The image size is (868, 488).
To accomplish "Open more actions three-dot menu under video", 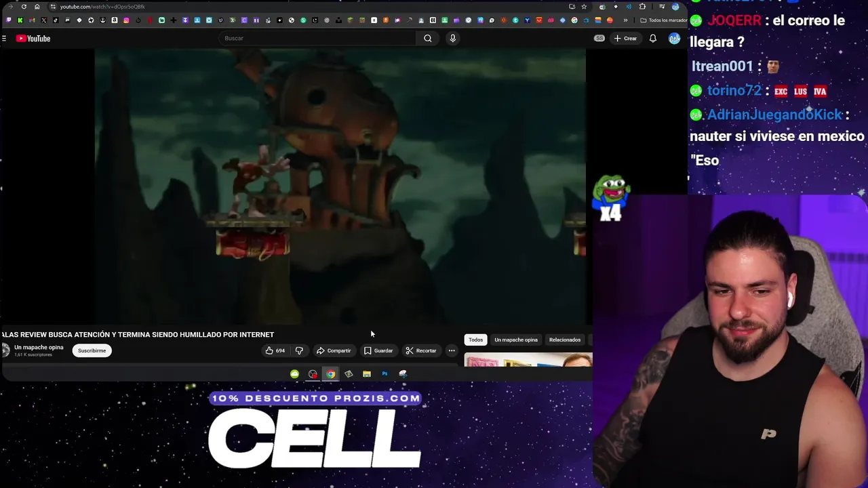I will pyautogui.click(x=452, y=350).
